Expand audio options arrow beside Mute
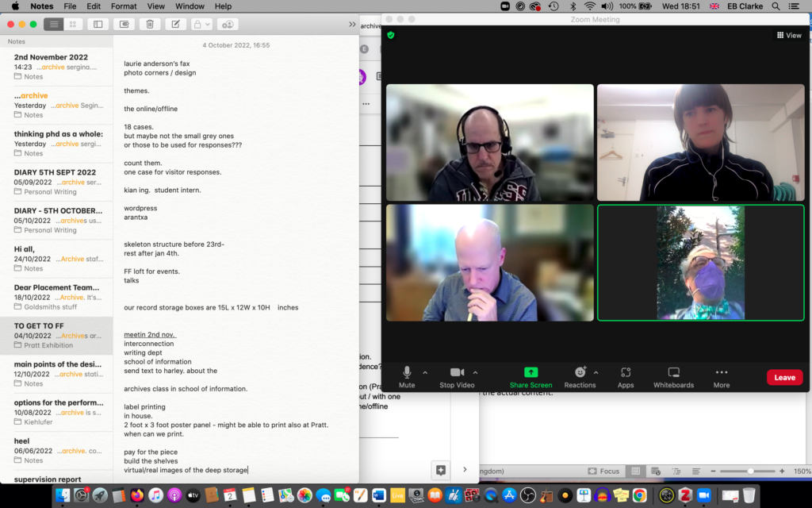The image size is (812, 508). (x=425, y=372)
